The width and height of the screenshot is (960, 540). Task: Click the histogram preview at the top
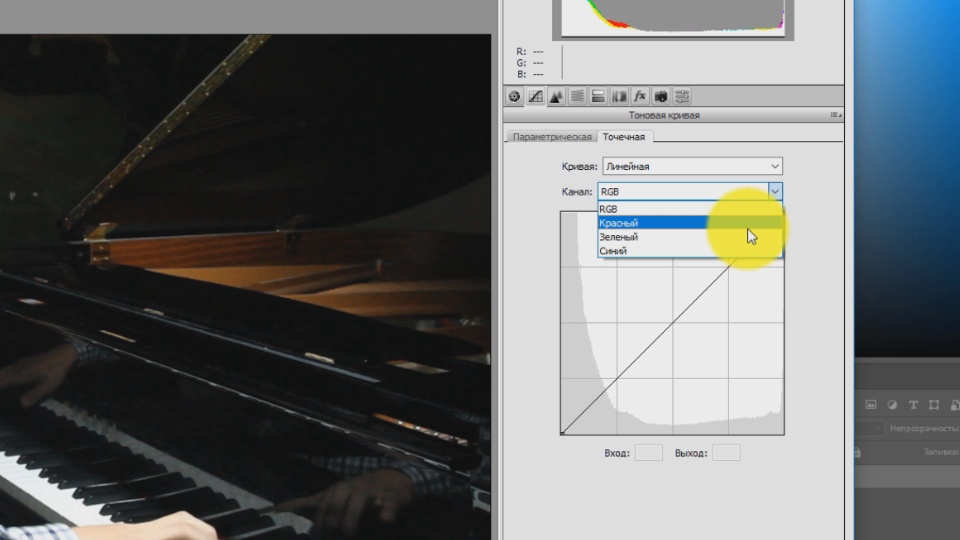[x=673, y=18]
